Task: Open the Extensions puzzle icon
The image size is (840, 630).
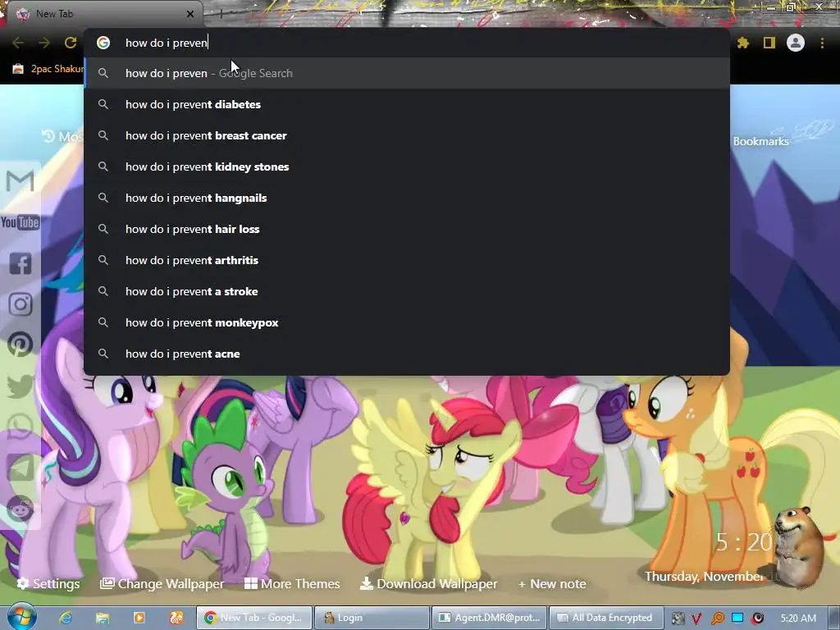Action: point(742,43)
